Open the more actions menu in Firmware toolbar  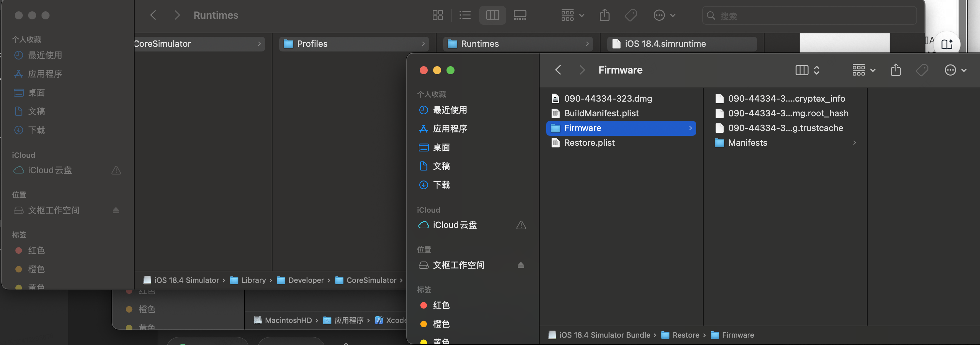click(x=955, y=70)
